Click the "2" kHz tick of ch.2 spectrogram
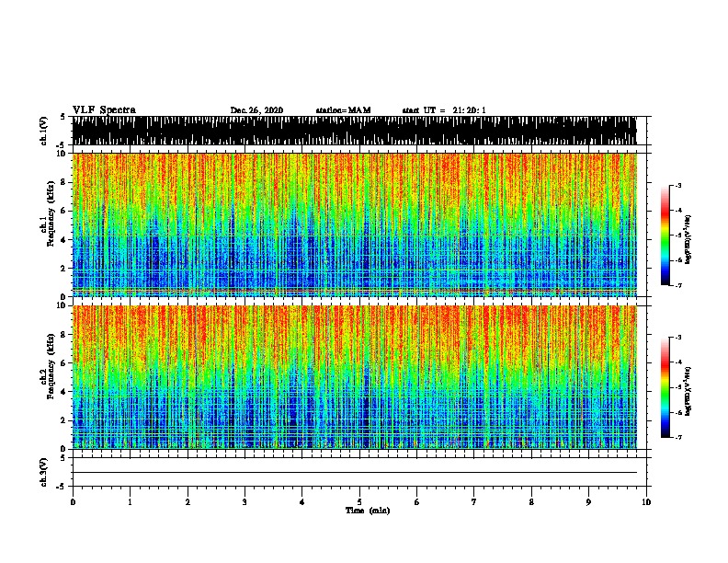The height and width of the screenshot is (563, 728). (63, 420)
